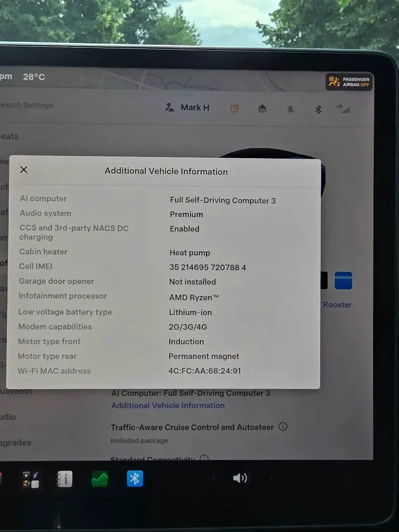
Task: Click the Included package text
Action: coord(139,441)
